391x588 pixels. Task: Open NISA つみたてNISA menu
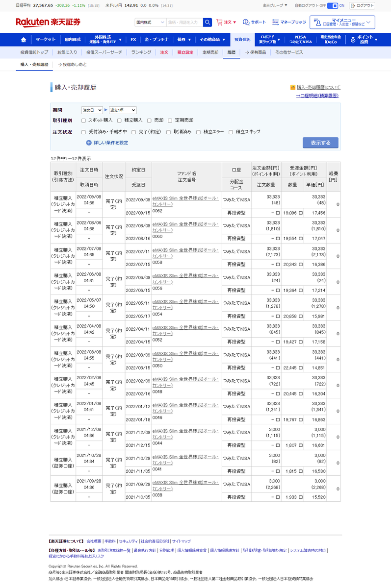click(x=300, y=40)
